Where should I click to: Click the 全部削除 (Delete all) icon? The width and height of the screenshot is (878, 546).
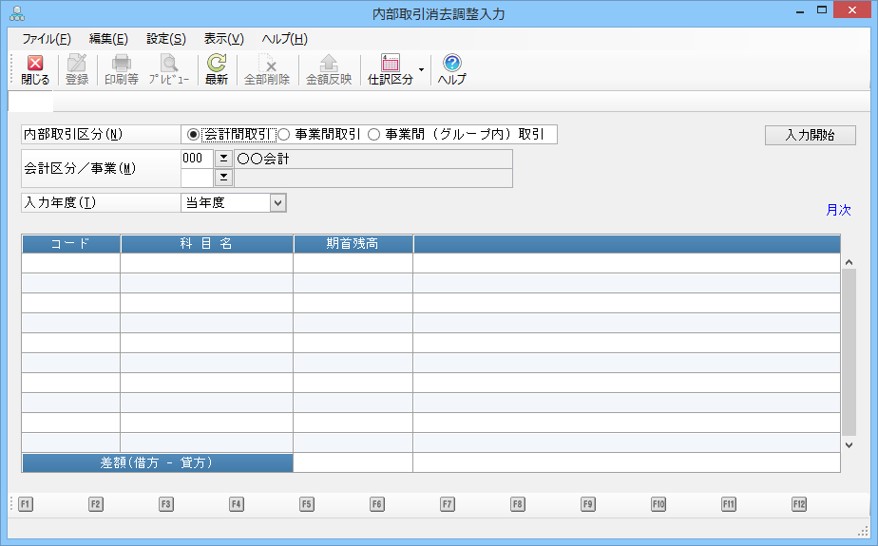(x=267, y=69)
